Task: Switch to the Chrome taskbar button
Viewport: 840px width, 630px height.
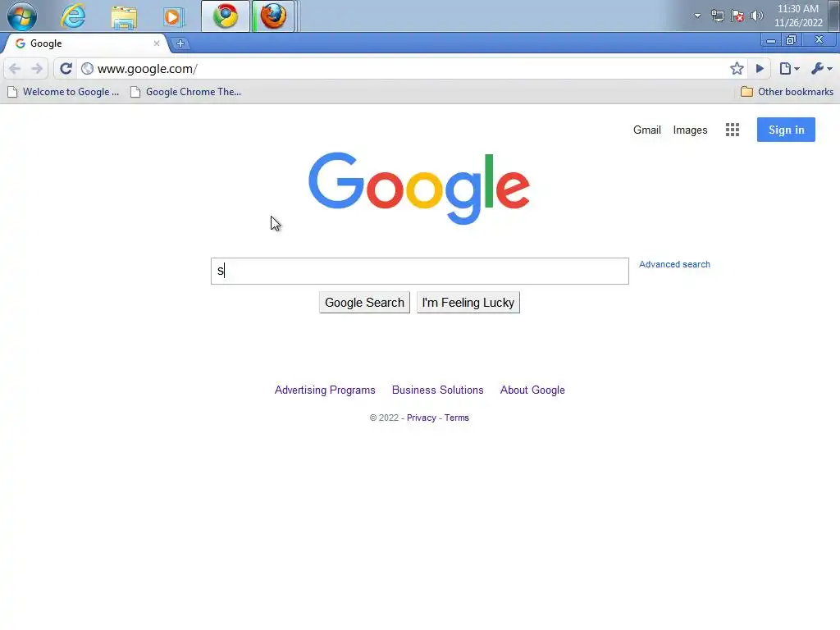Action: click(226, 16)
